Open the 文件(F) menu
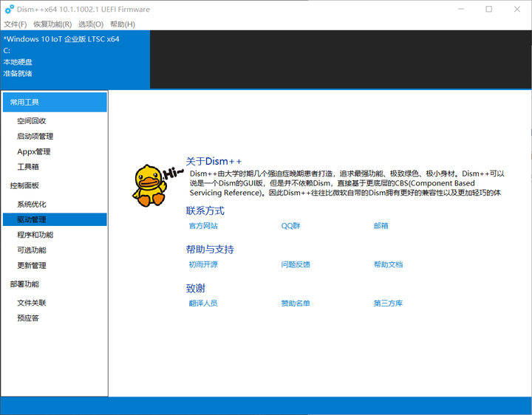The height and width of the screenshot is (415, 532). 16,24
